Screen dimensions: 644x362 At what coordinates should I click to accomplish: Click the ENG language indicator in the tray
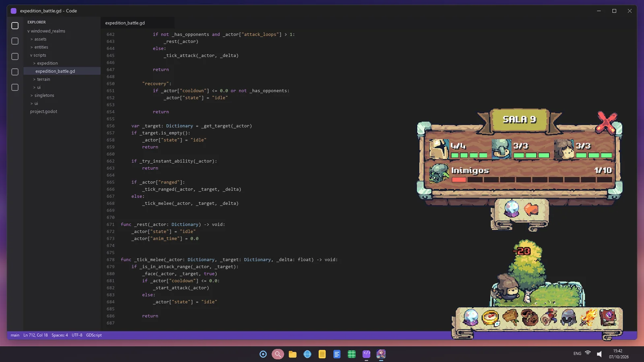(577, 354)
